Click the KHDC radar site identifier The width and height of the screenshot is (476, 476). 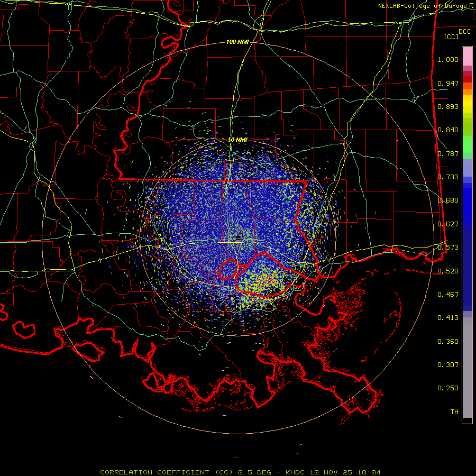[295, 472]
